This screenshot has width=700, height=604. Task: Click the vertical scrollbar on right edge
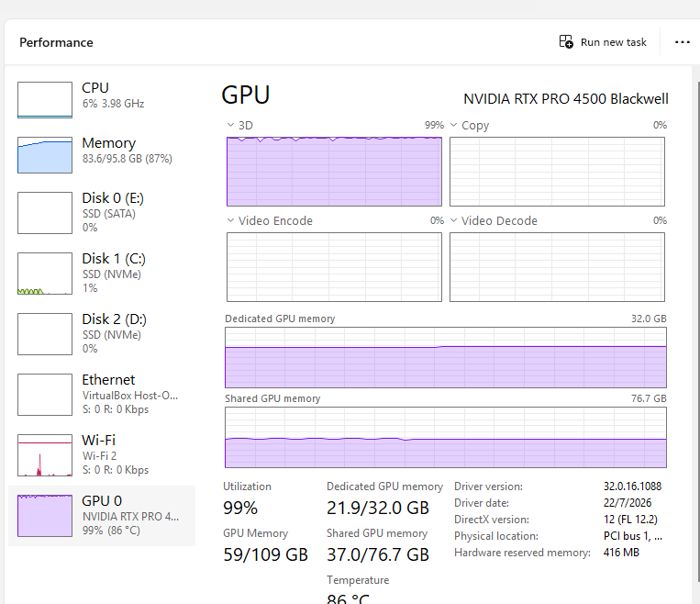pos(698,330)
